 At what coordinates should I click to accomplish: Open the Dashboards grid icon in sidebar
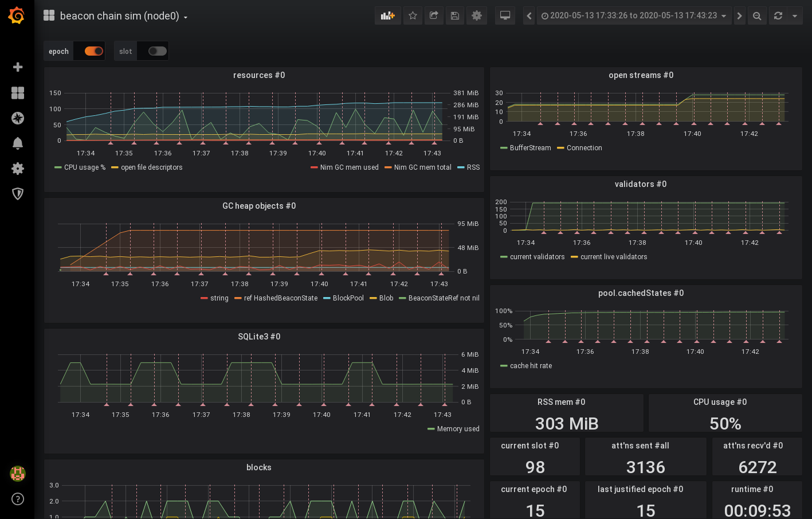click(x=18, y=93)
